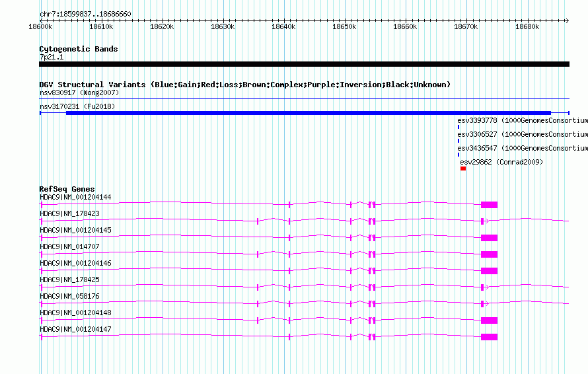Viewport: 588px width, 374px height.
Task: Click the direction arrow on NM_058176 transcript
Action: pos(487,304)
